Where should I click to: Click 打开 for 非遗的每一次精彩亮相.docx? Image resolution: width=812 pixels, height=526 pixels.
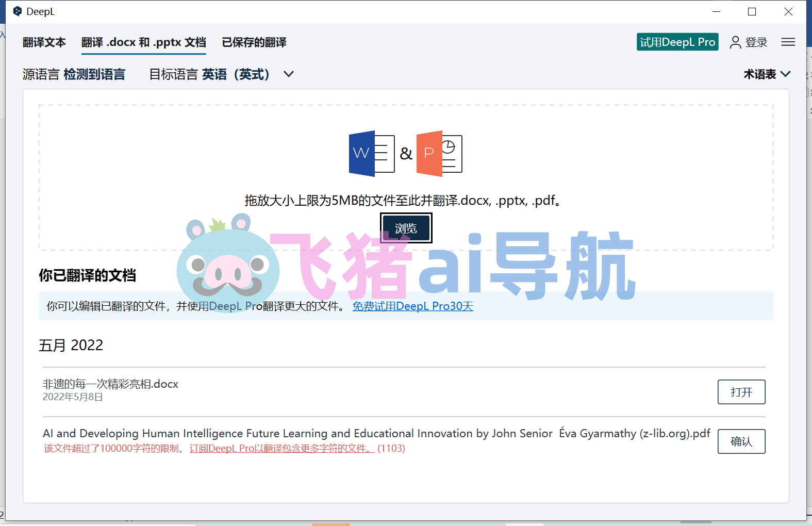[741, 392]
